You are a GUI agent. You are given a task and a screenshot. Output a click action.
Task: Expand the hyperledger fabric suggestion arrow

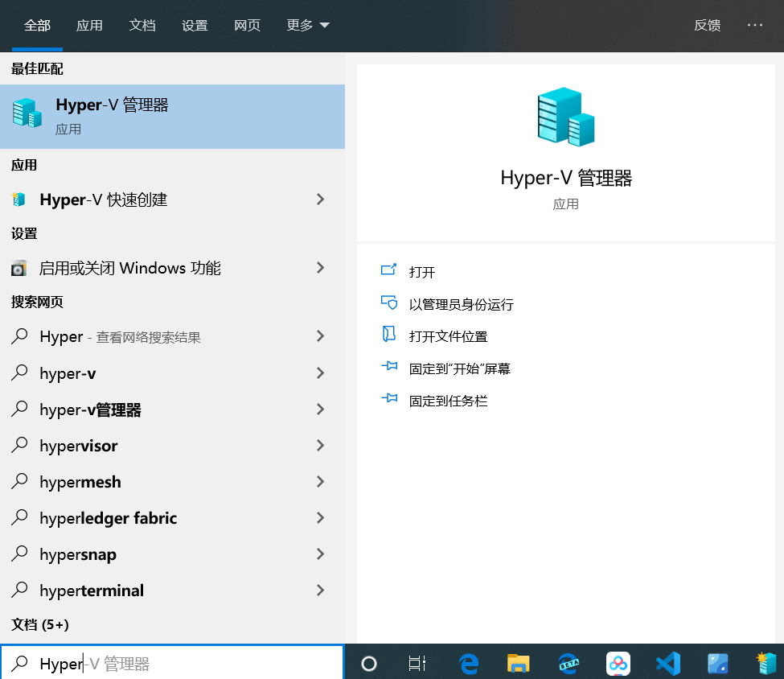pyautogui.click(x=321, y=518)
